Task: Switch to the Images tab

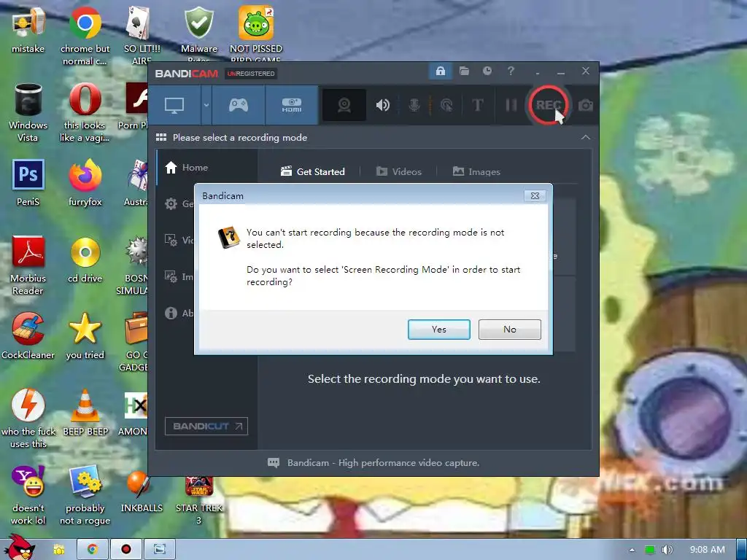Action: [x=476, y=171]
